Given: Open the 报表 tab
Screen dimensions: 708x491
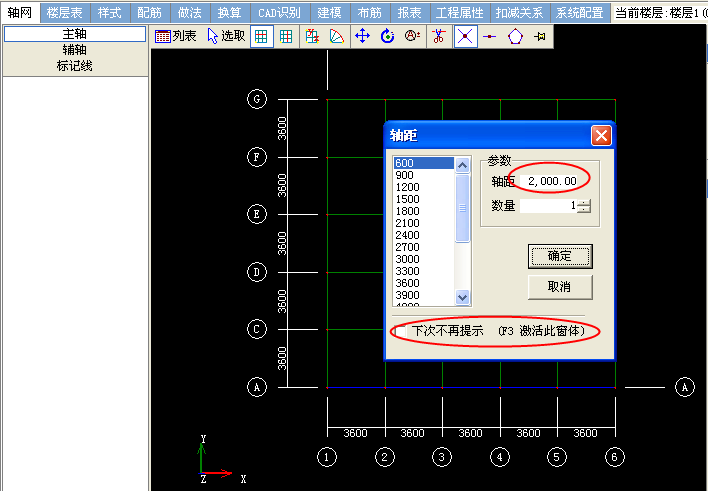Looking at the screenshot, I should [x=410, y=13].
